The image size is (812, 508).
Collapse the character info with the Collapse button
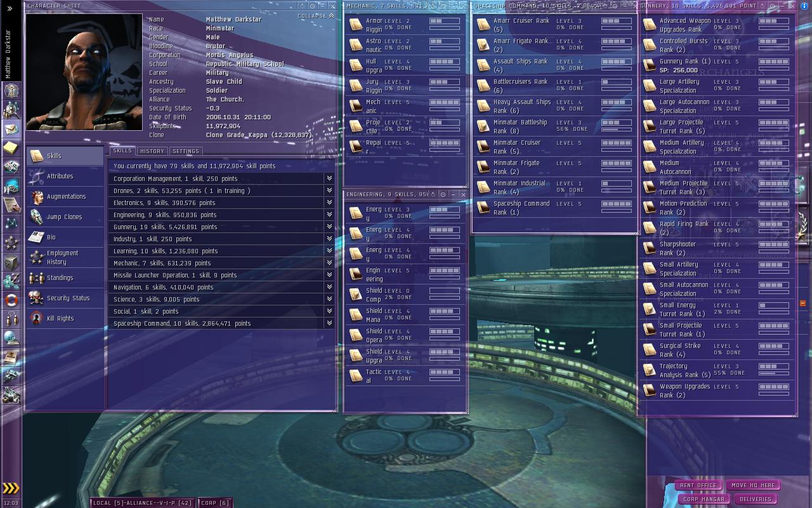point(315,16)
